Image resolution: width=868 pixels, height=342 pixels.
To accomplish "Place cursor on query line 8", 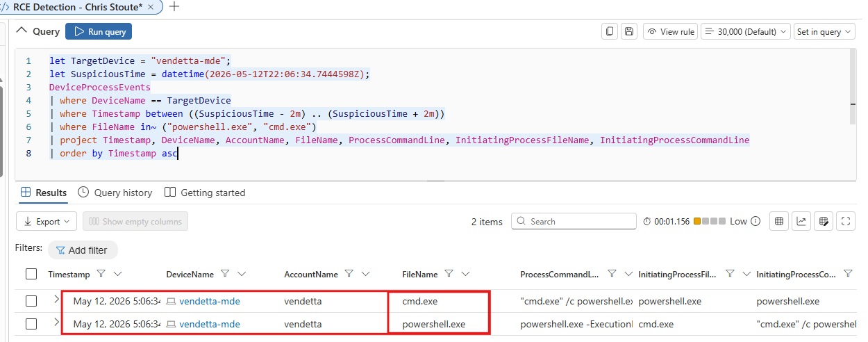I will (114, 154).
